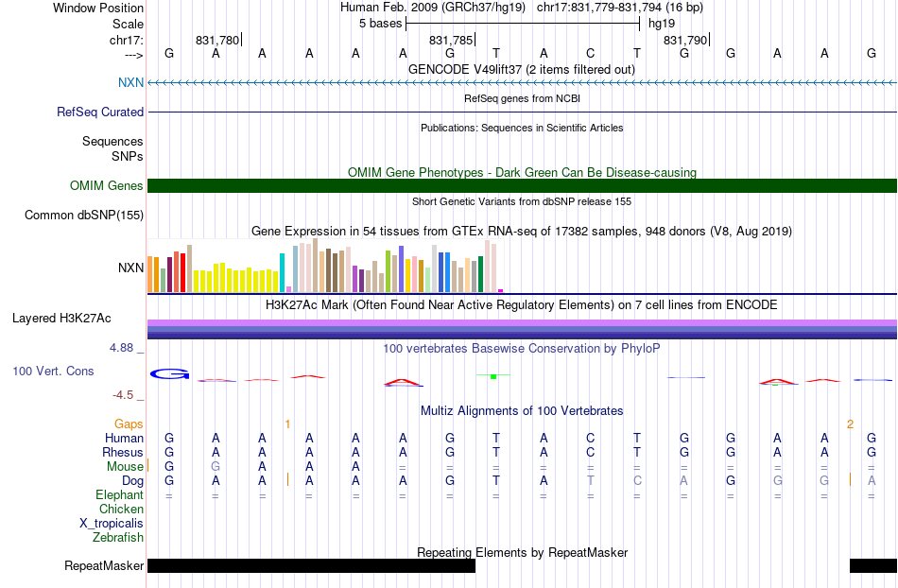The height and width of the screenshot is (588, 898).
Task: Click the PhyloP Basewise Conservation track title
Action: pyautogui.click(x=522, y=348)
